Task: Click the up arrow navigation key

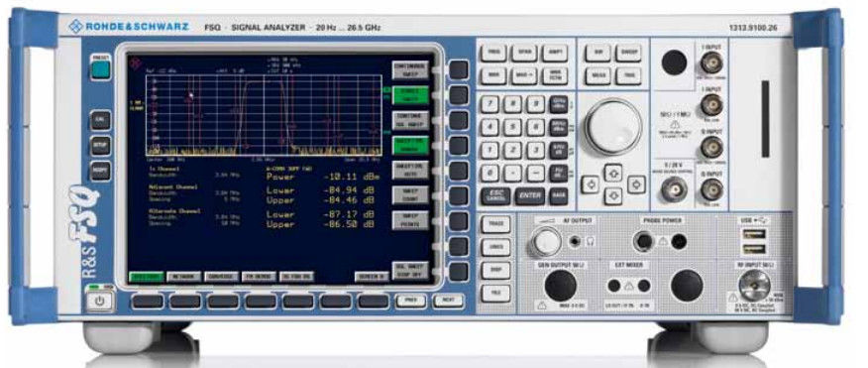Action: click(x=612, y=173)
